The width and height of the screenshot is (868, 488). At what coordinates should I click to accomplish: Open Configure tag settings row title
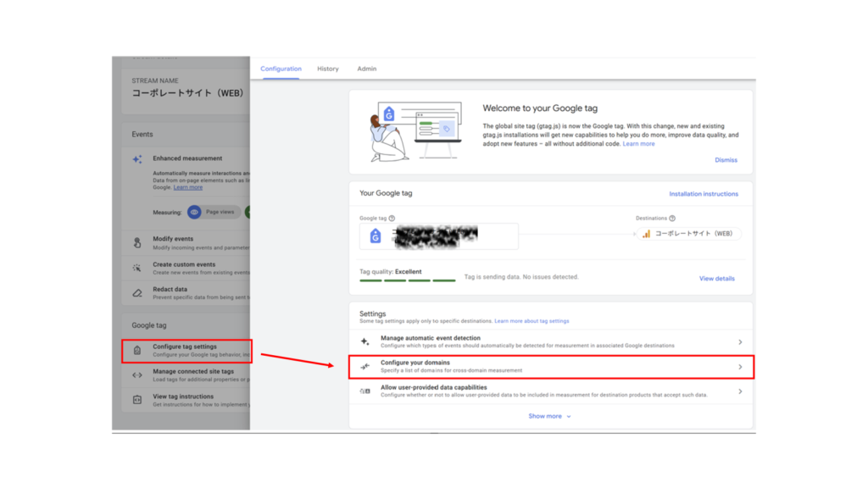pyautogui.click(x=184, y=347)
